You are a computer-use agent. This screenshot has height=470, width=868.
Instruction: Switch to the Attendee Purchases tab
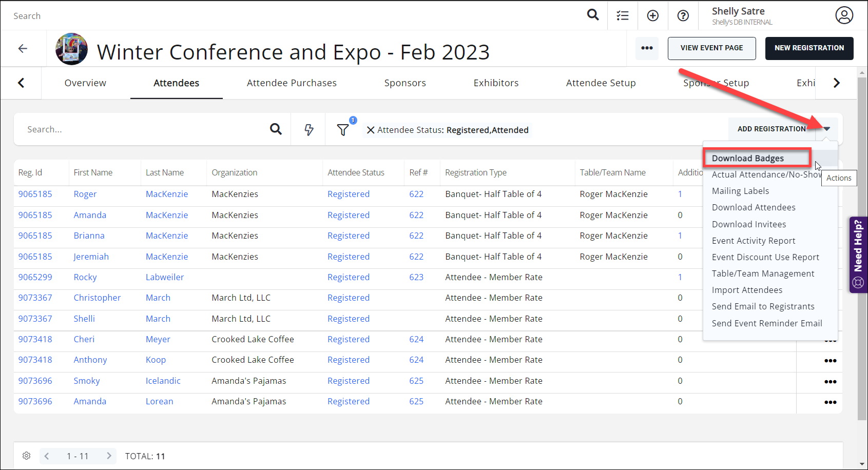click(292, 83)
